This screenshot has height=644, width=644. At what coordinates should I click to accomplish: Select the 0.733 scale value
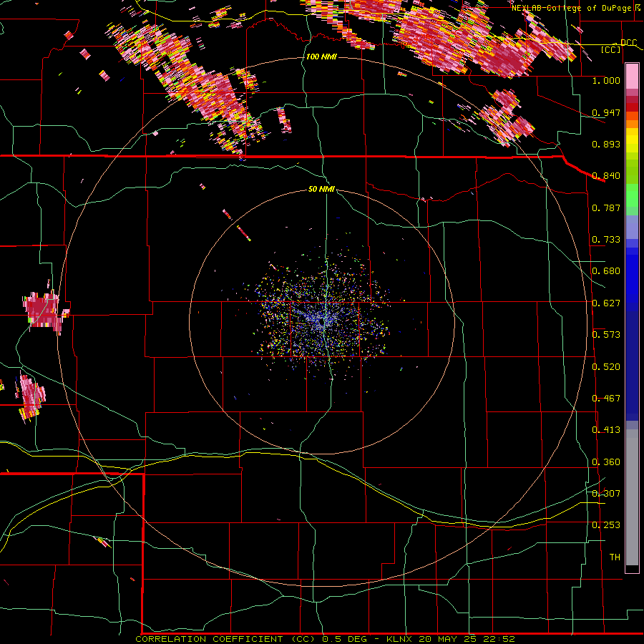(606, 240)
